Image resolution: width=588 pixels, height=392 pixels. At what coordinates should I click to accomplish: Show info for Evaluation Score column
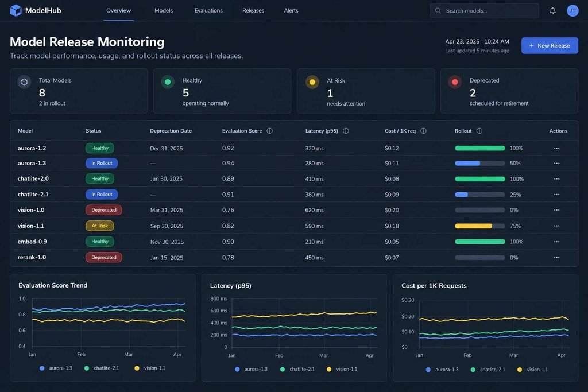pos(270,131)
